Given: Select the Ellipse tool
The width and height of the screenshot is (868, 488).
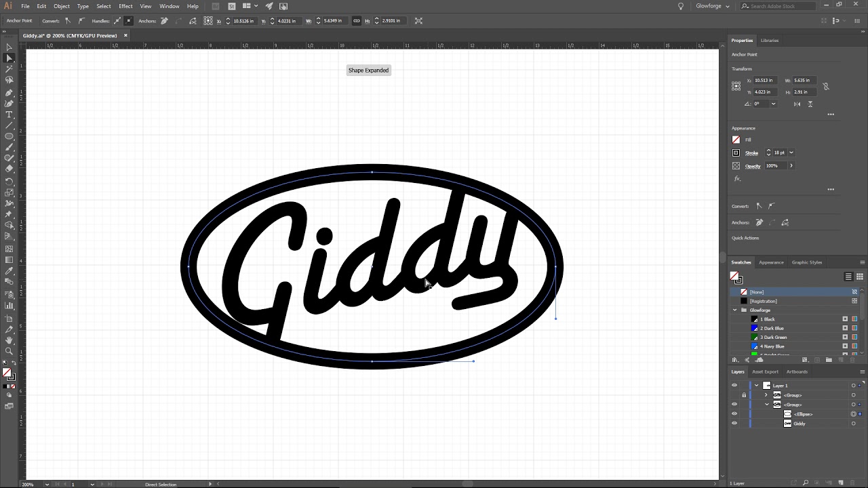Looking at the screenshot, I should [9, 136].
